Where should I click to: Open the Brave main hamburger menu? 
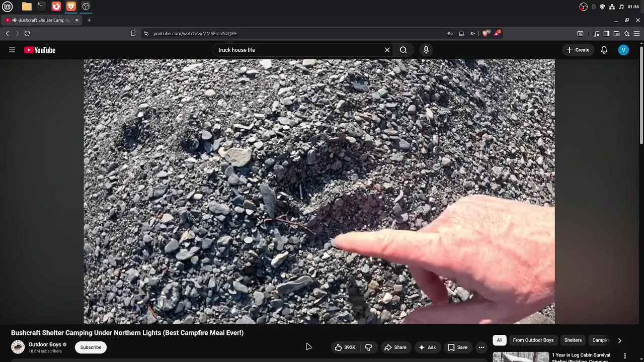click(636, 34)
